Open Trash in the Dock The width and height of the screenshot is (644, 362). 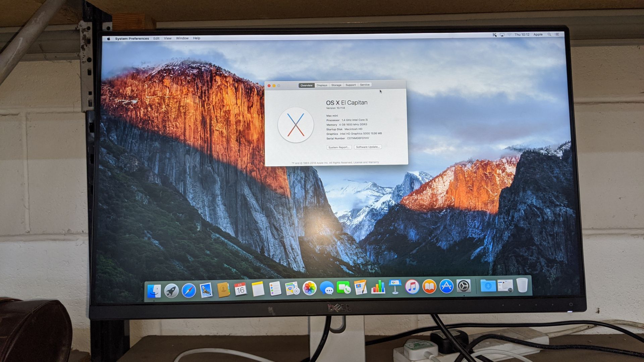tap(522, 285)
